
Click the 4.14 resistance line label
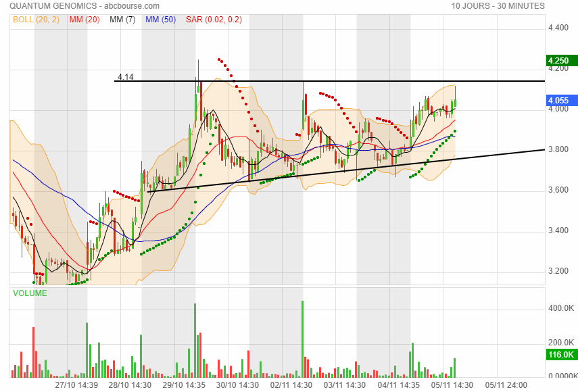click(125, 76)
